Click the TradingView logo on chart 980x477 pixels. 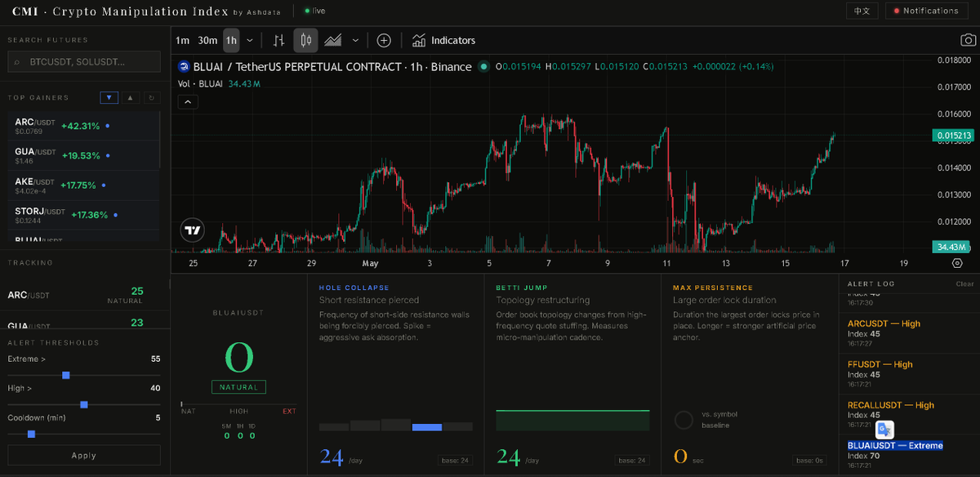[192, 230]
